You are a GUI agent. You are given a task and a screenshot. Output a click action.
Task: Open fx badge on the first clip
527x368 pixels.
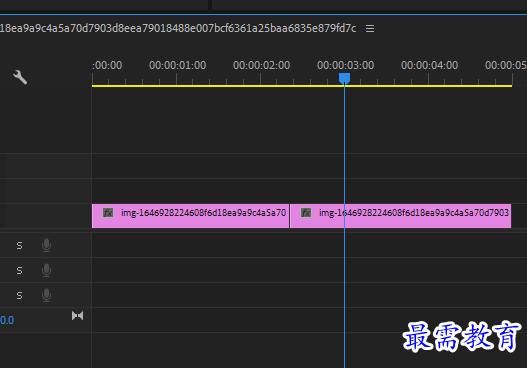(108, 213)
